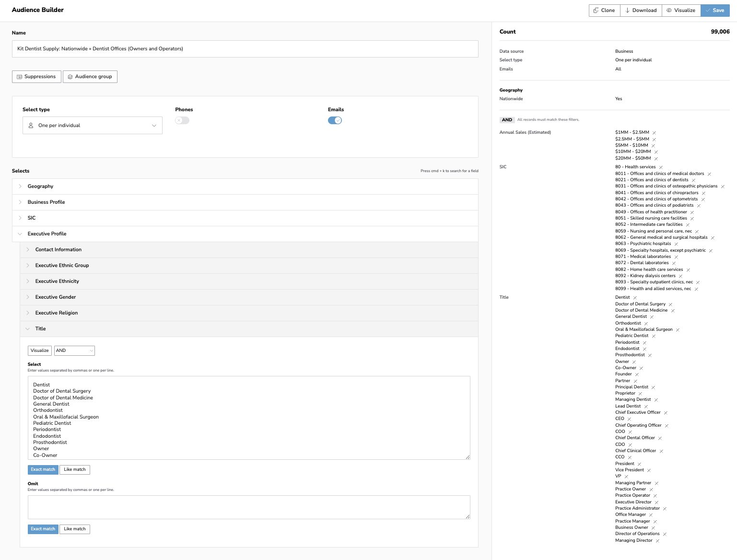Screen dimensions: 737x560
Task: Remove the $1MM - $2.5MM sales filter
Action: point(654,133)
